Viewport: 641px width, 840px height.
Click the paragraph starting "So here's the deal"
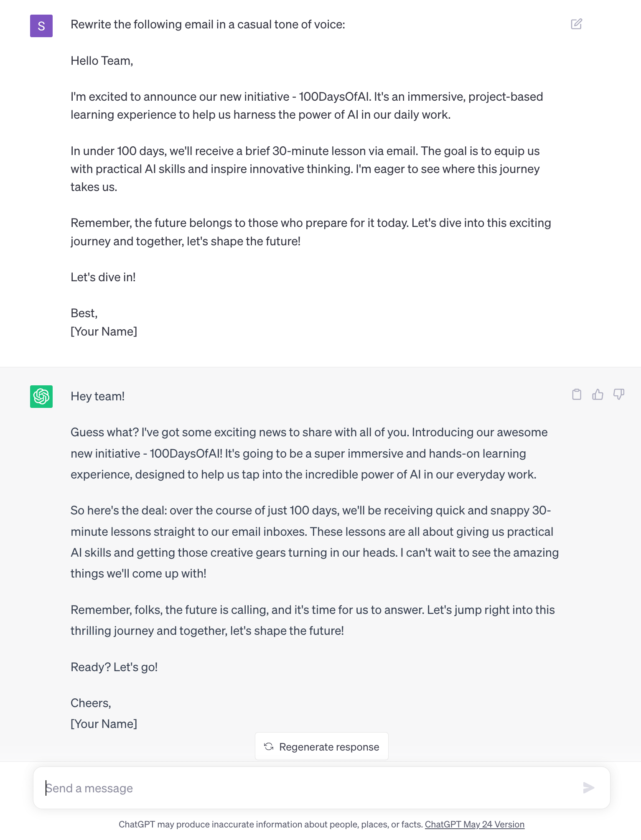point(313,542)
